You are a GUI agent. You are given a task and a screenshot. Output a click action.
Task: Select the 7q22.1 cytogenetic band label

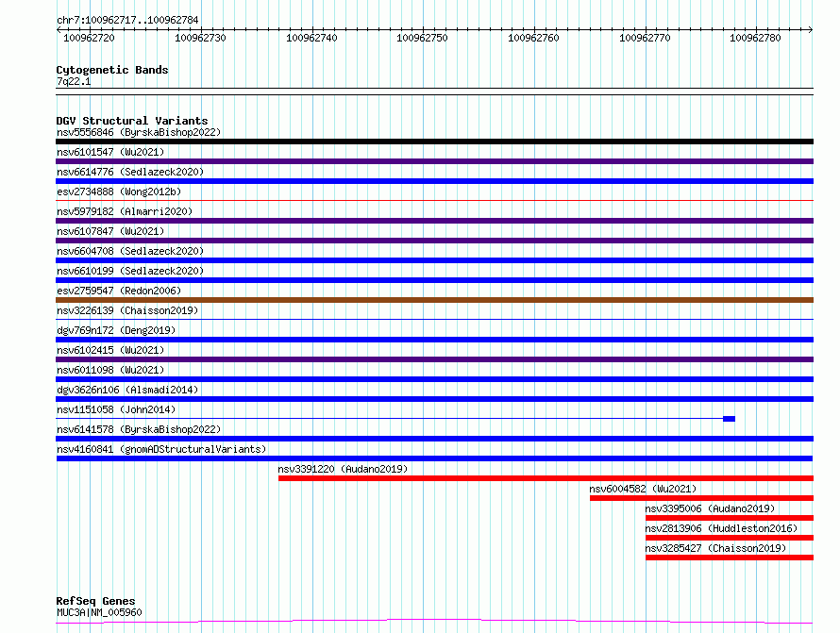coord(74,81)
